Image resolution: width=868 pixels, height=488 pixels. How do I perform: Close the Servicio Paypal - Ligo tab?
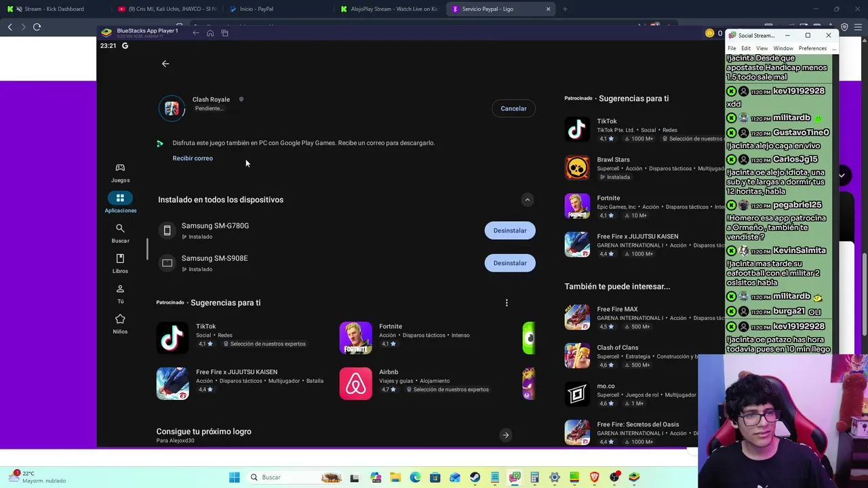pyautogui.click(x=548, y=9)
